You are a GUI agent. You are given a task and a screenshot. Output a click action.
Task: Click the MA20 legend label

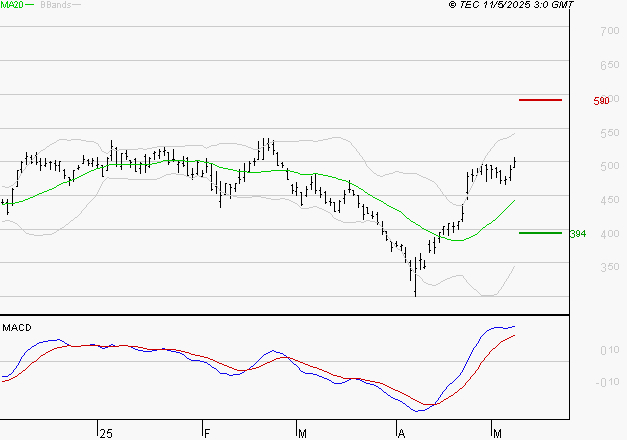click(12, 5)
